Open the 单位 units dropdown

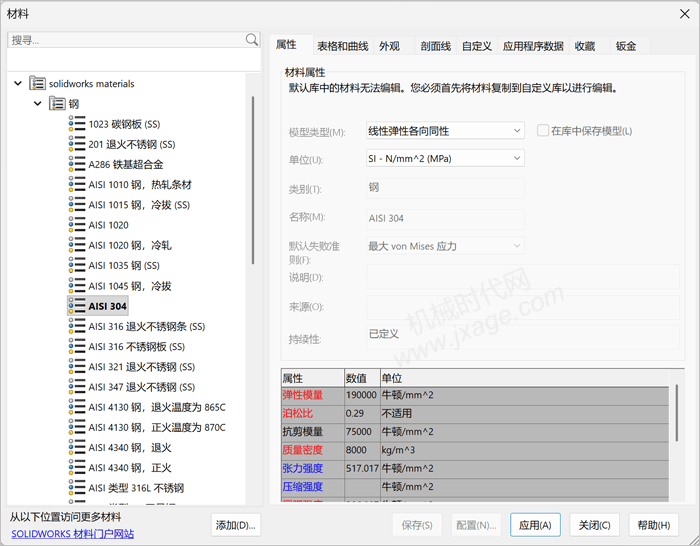tap(445, 158)
